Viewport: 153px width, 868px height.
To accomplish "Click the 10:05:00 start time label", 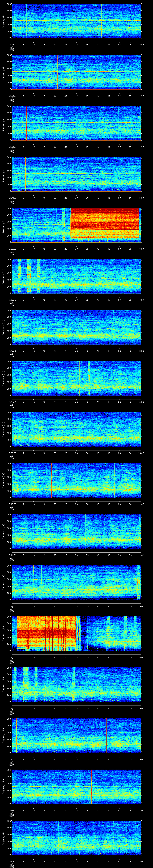I will coord(12,248).
